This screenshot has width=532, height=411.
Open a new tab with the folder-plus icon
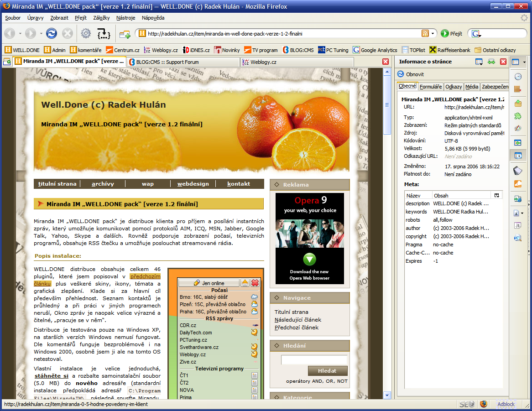125,34
